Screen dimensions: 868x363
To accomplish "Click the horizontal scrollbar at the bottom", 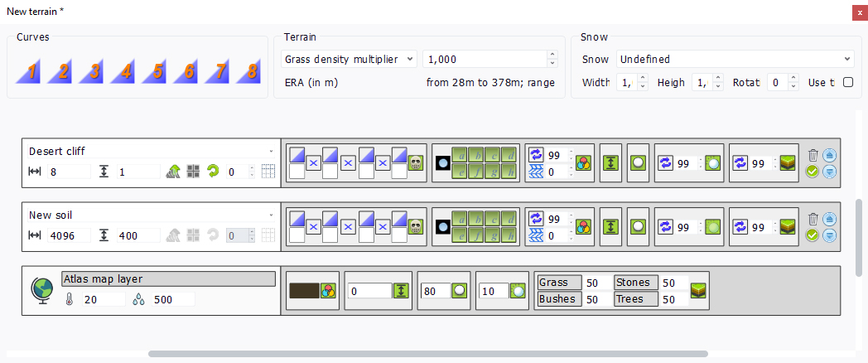I will coord(427,354).
